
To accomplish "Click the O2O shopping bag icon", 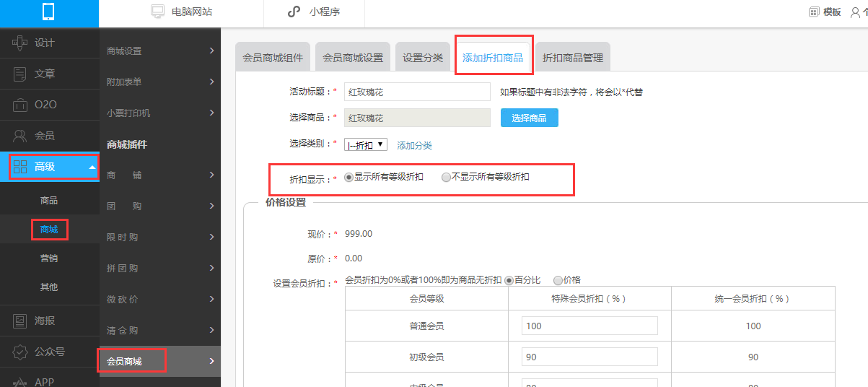I will point(20,105).
